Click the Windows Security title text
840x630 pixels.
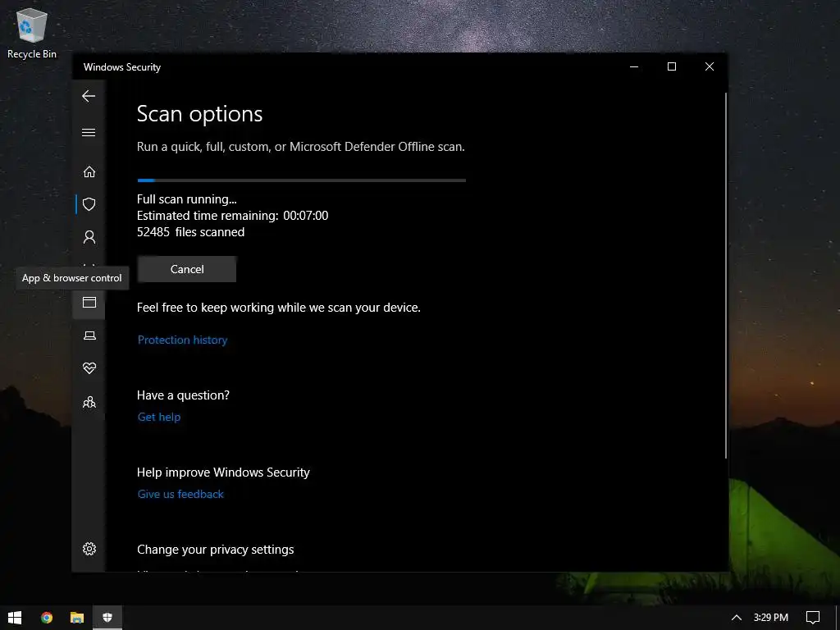[x=122, y=67]
